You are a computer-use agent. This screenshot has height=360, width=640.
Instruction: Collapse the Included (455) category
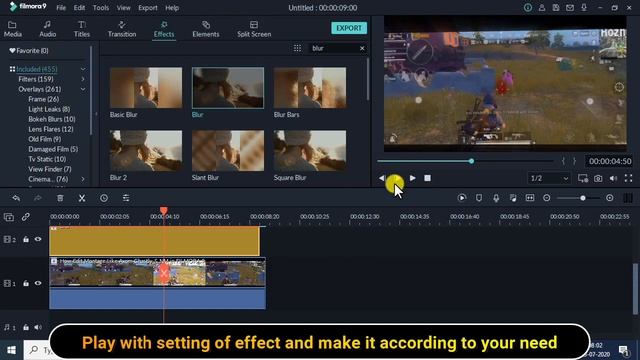(83, 69)
